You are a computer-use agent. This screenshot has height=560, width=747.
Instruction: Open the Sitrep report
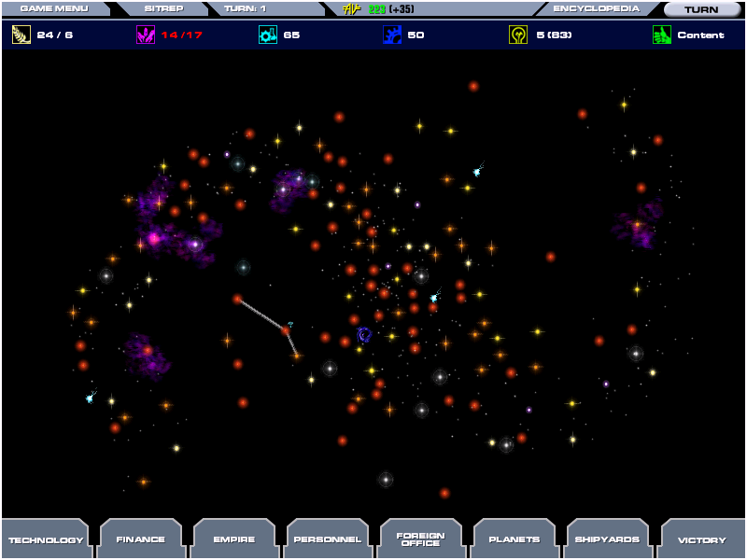[x=163, y=8]
